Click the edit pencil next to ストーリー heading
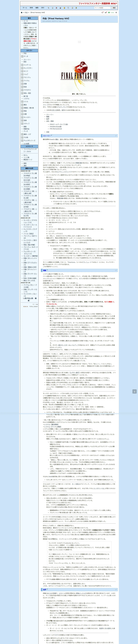Image resolution: width=138 pixels, height=644 pixels. click(51, 135)
